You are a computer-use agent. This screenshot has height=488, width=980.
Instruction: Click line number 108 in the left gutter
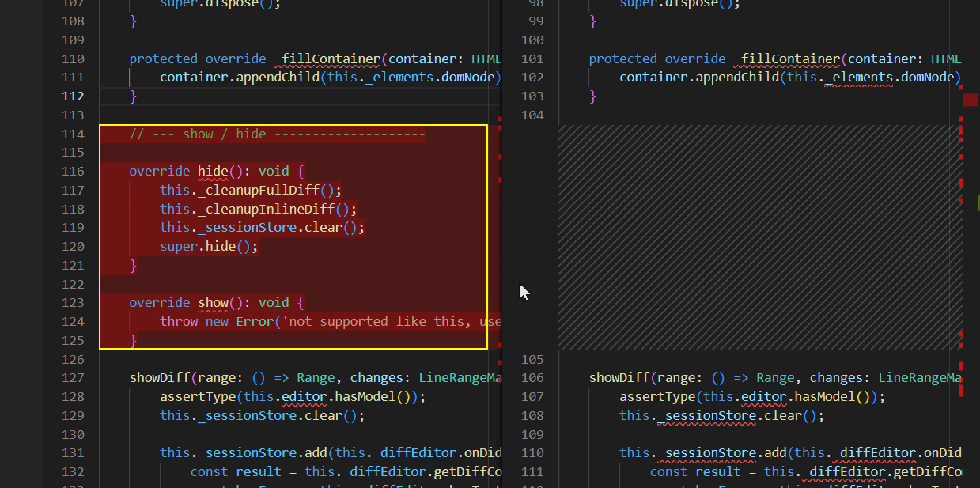pyautogui.click(x=73, y=21)
